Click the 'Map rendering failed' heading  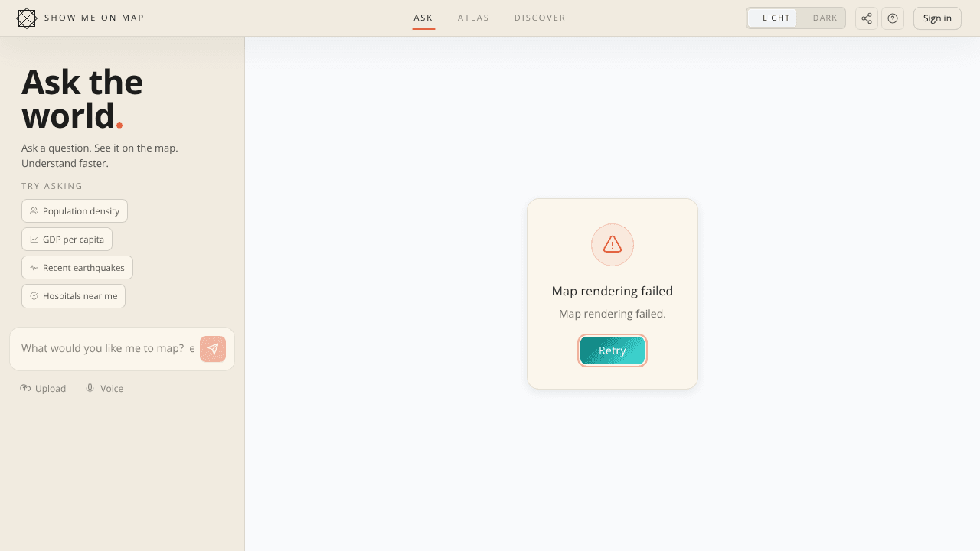tap(612, 292)
